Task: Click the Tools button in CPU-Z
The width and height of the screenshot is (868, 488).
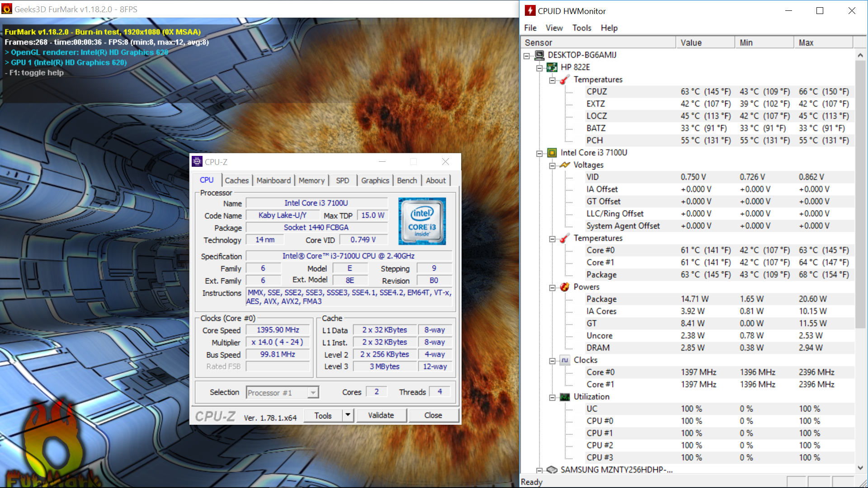Action: click(323, 415)
